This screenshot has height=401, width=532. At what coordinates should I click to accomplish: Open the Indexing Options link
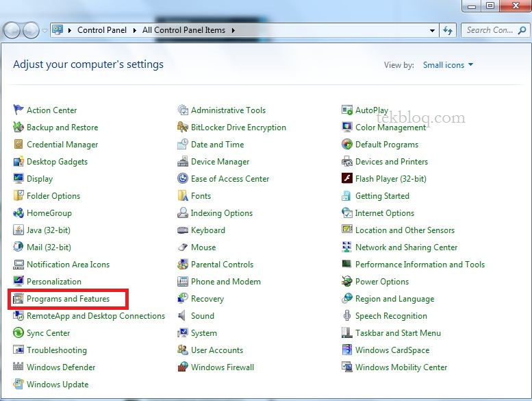tap(222, 213)
